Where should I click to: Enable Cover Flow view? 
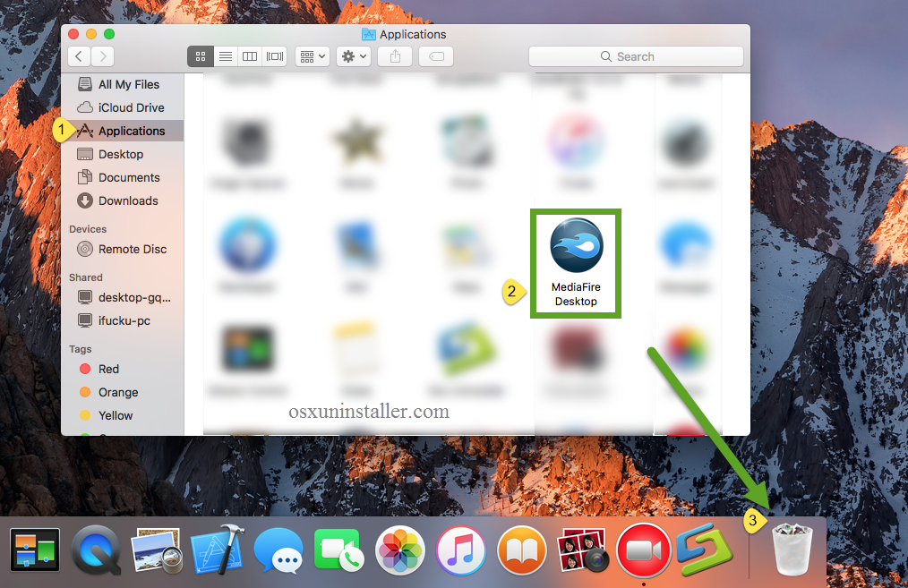pyautogui.click(x=274, y=55)
